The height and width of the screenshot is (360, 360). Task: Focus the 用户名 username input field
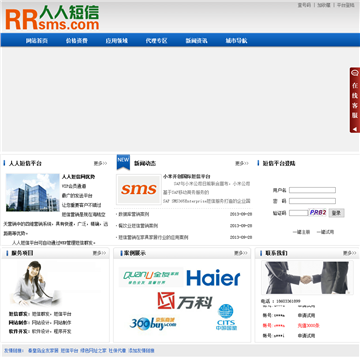click(x=312, y=190)
